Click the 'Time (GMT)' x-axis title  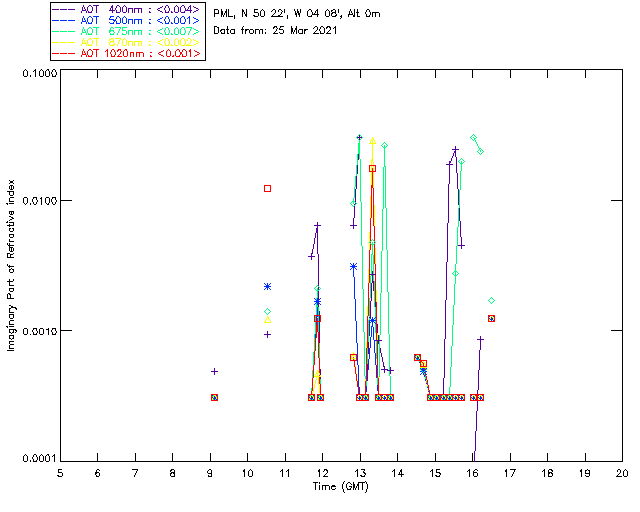click(x=340, y=487)
